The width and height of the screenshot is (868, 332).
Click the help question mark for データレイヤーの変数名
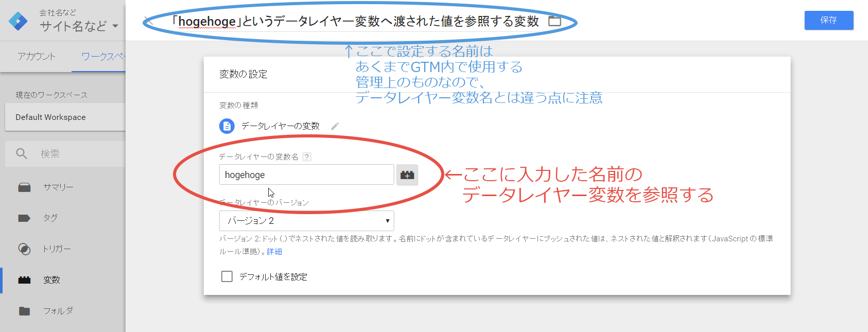307,157
